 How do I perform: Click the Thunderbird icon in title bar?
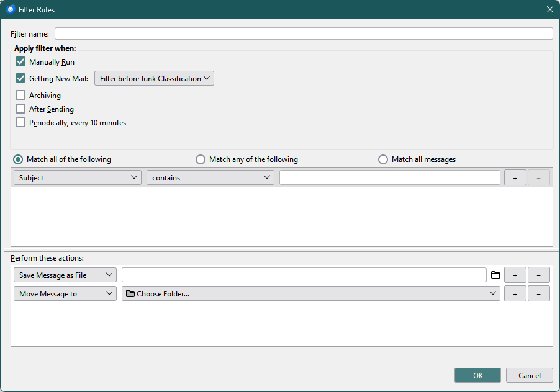(x=11, y=9)
